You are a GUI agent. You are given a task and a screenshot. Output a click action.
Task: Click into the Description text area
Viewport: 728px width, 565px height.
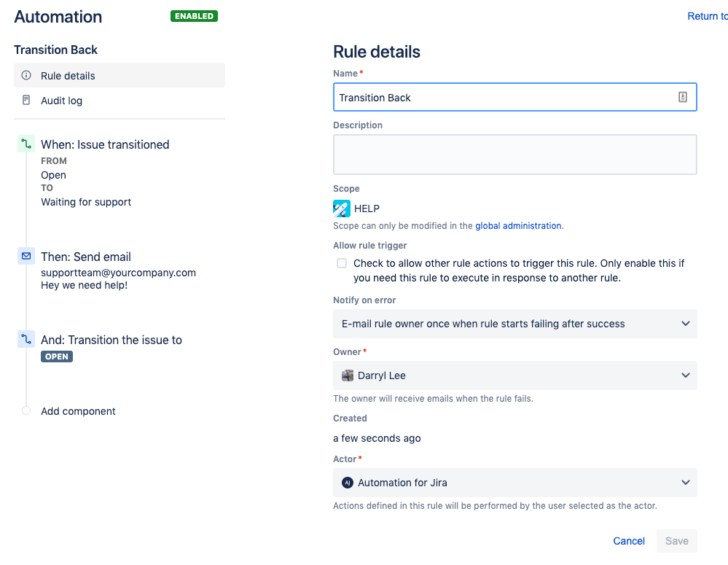coord(514,155)
